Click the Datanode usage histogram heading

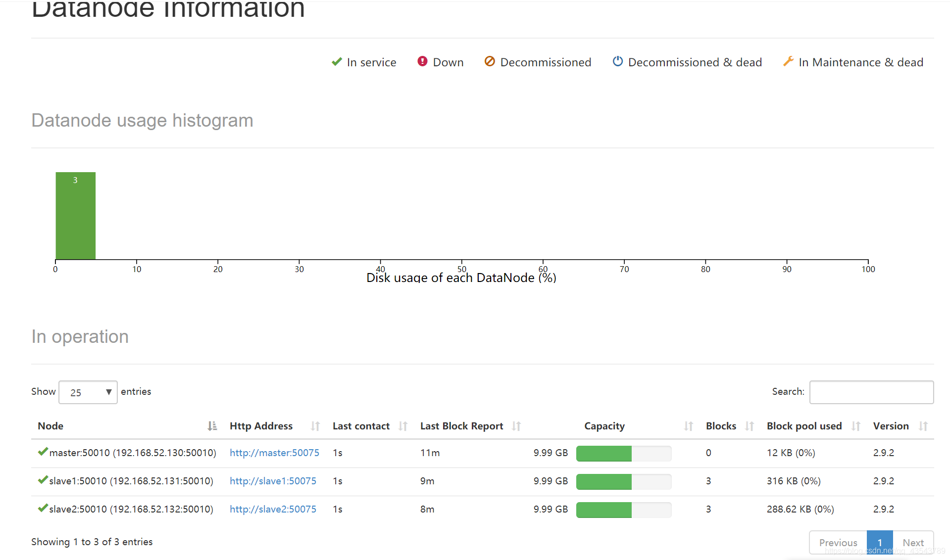(142, 120)
